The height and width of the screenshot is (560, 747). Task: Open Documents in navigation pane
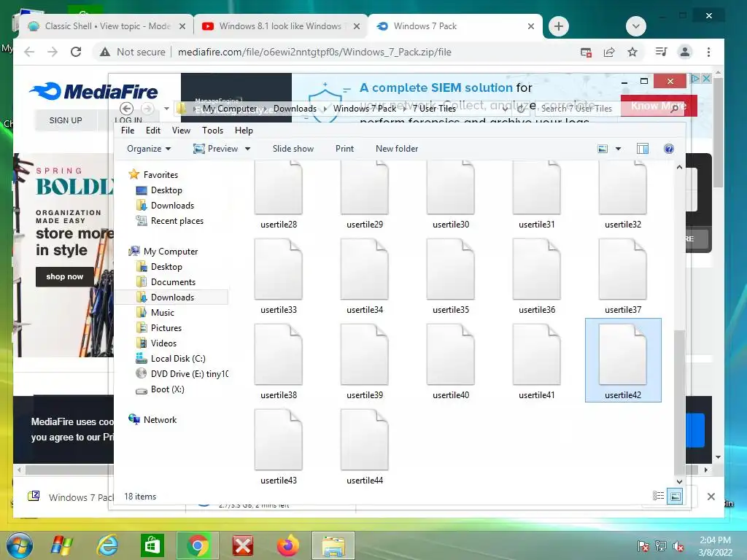click(173, 282)
